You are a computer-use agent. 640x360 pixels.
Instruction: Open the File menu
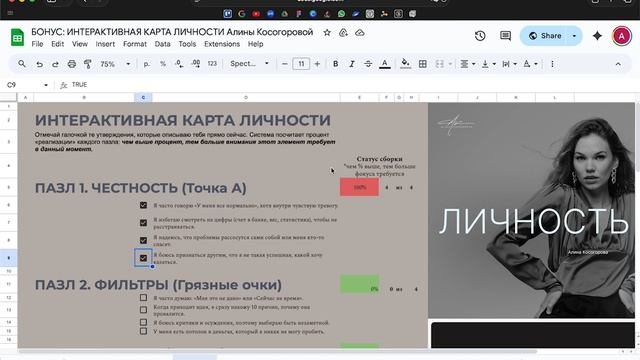tap(37, 44)
